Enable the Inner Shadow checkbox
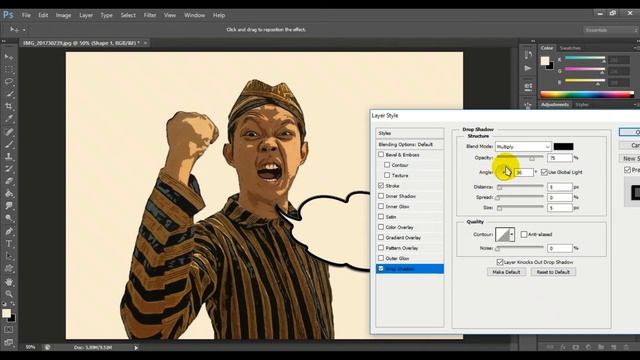The height and width of the screenshot is (360, 640). click(x=381, y=196)
